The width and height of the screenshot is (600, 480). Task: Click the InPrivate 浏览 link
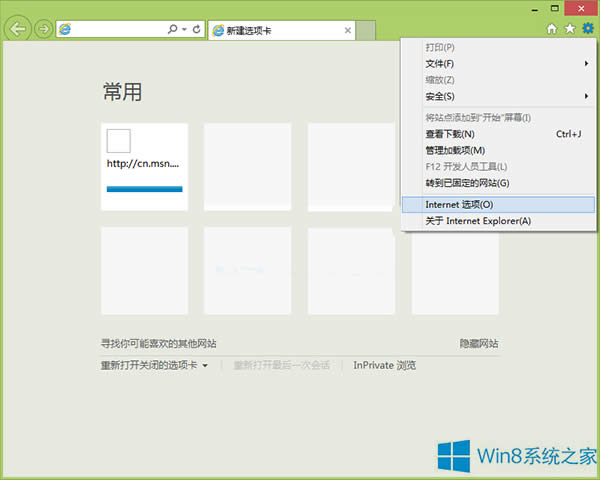384,366
